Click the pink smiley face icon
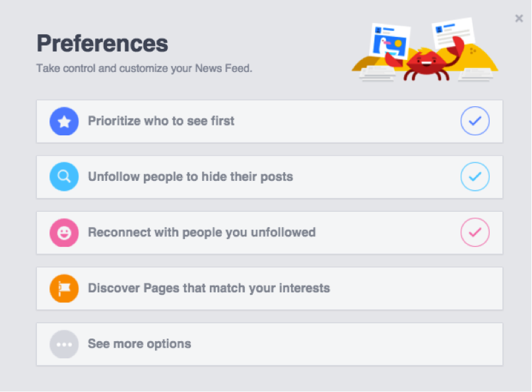The image size is (532, 392). tap(64, 232)
